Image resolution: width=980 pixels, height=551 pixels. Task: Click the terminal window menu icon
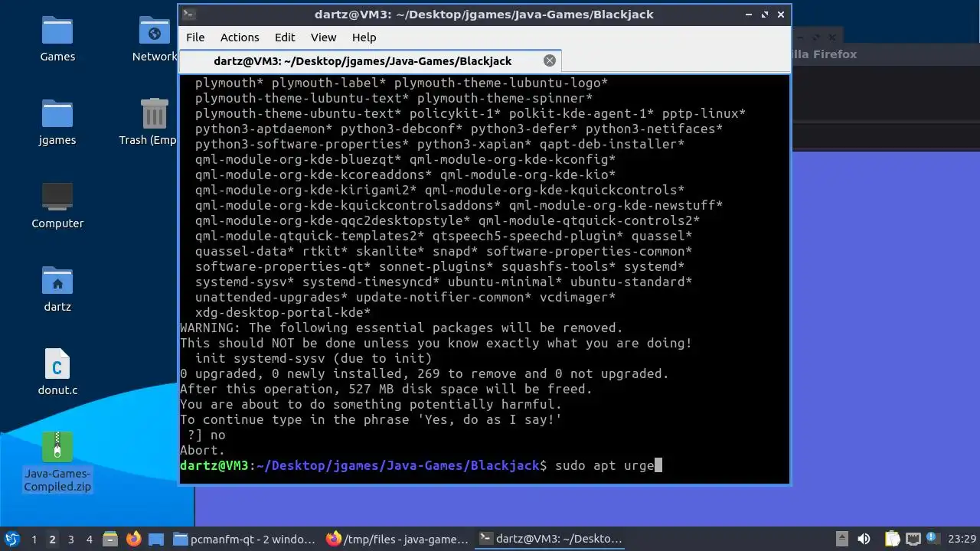click(189, 14)
